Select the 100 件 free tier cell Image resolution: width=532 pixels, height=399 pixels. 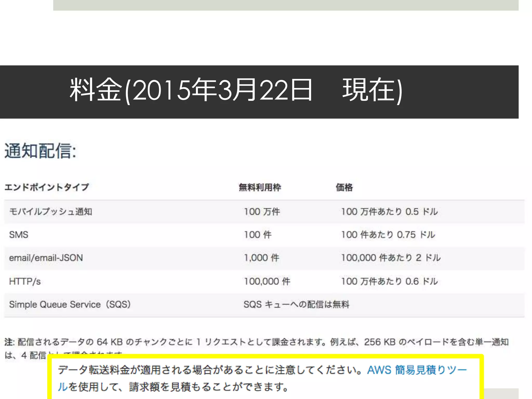(258, 235)
